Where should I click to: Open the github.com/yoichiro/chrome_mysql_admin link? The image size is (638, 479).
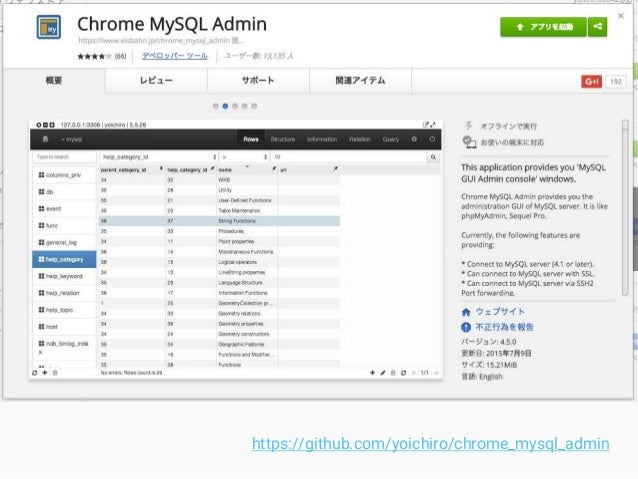[x=430, y=444]
